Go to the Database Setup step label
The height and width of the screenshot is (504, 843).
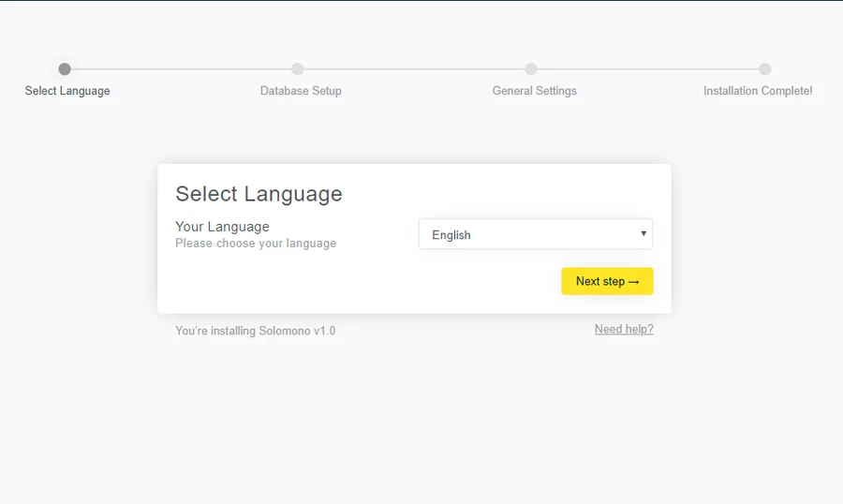click(x=301, y=91)
